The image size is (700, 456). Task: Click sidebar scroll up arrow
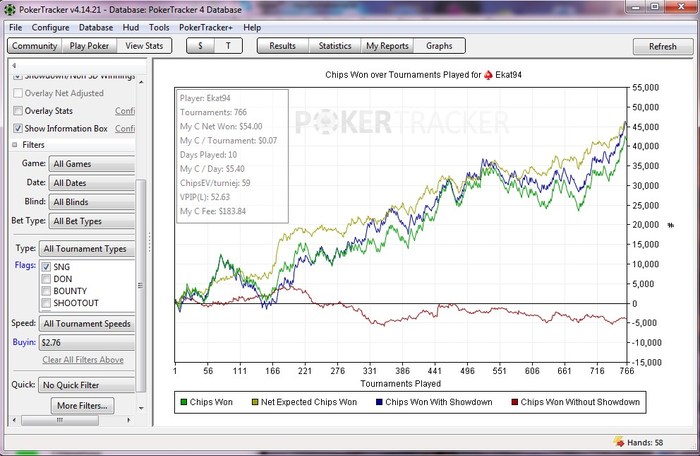141,82
